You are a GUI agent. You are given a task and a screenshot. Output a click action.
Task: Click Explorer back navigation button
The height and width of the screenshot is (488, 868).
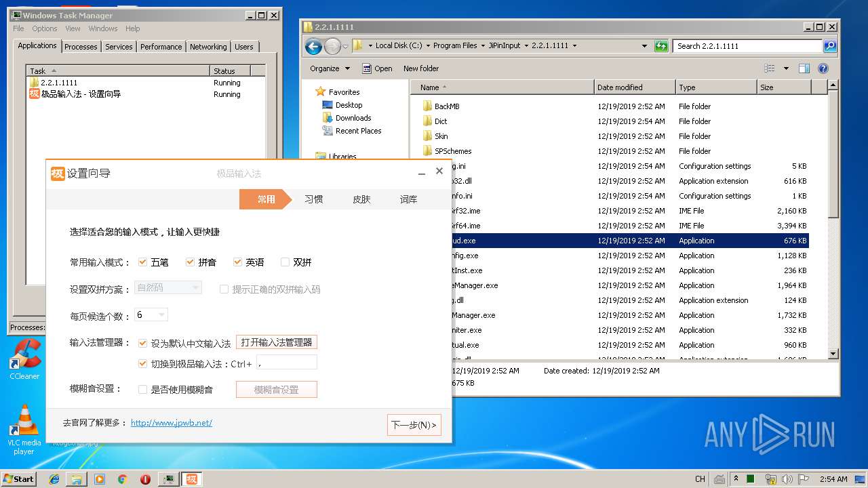313,46
